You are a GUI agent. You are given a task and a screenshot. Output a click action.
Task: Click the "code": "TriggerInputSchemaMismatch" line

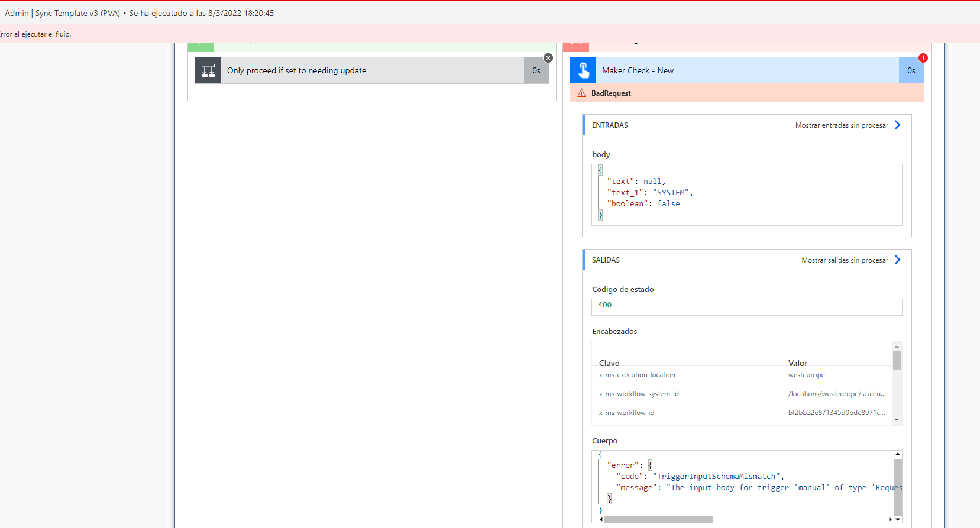[700, 477]
